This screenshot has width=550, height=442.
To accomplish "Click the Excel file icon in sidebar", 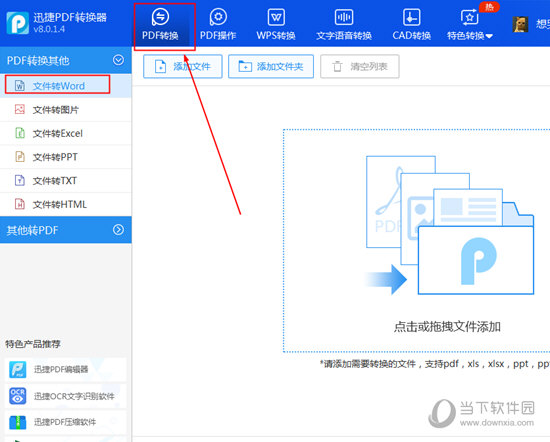I will 20,133.
